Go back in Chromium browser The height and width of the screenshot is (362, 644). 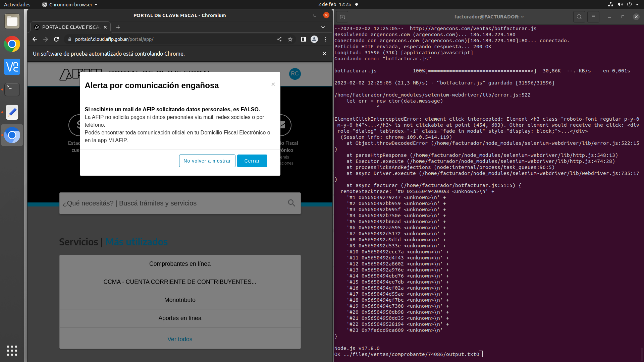35,39
